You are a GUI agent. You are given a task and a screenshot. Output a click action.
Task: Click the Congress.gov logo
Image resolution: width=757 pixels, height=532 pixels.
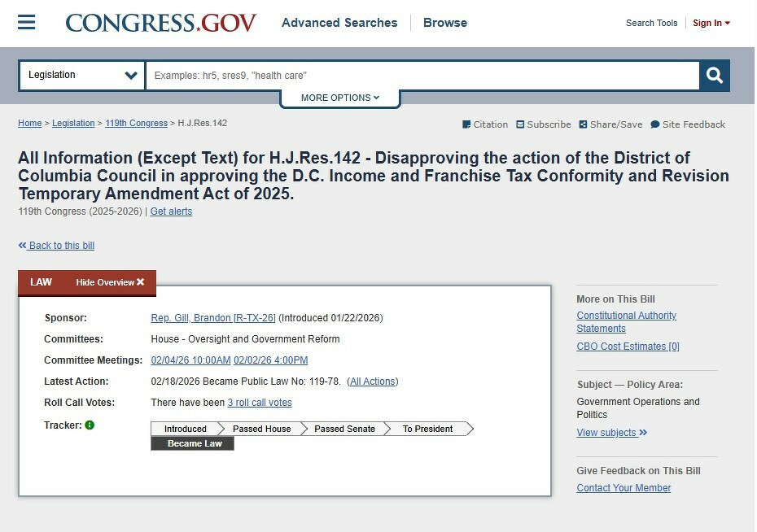[x=161, y=23]
